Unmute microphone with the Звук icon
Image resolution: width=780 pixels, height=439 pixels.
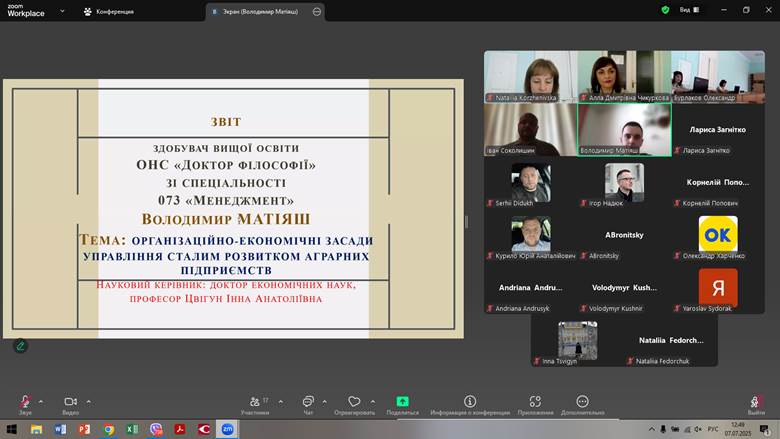(x=24, y=402)
